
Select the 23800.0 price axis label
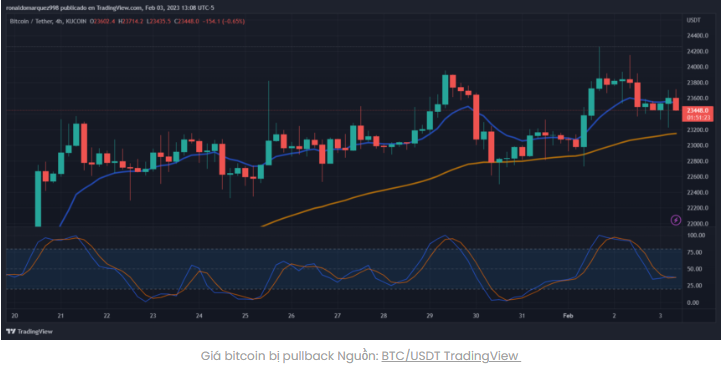coord(698,83)
